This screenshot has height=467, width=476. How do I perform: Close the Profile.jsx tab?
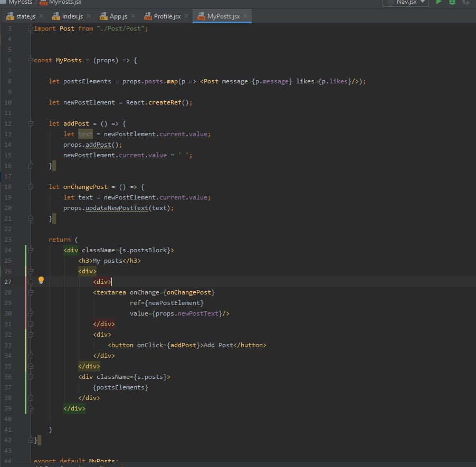186,16
